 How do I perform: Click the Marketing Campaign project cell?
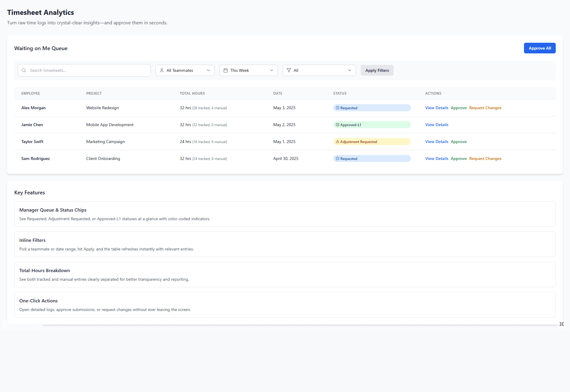click(x=105, y=142)
